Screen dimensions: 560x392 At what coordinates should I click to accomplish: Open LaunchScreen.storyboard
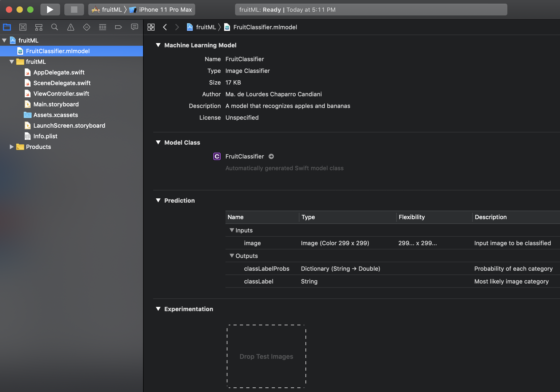[69, 126]
